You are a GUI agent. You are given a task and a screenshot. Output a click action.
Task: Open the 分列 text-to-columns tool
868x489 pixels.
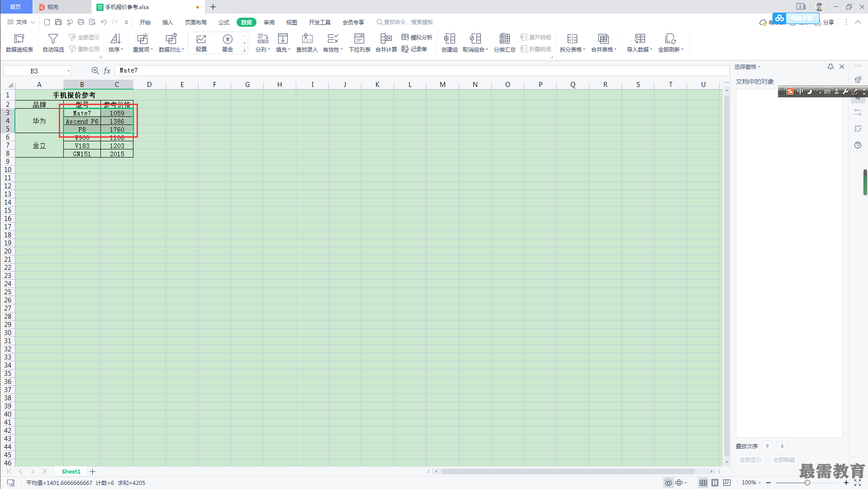pos(262,43)
